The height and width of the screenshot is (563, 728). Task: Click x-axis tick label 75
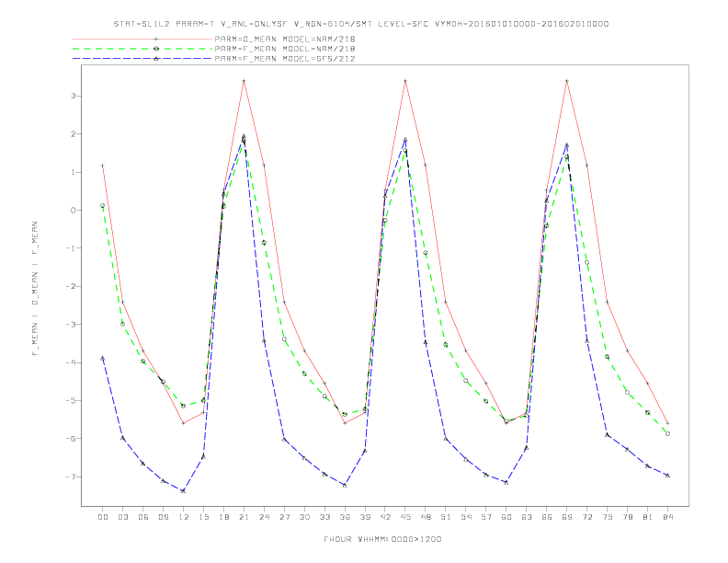coord(607,517)
